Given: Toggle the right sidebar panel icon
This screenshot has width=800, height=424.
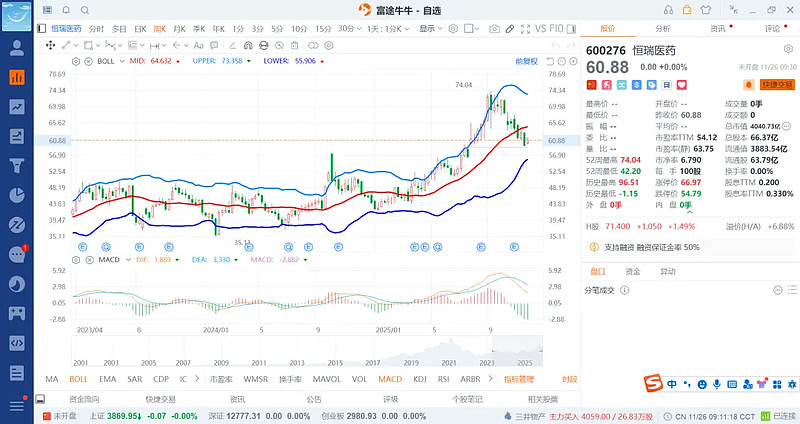Looking at the screenshot, I should [571, 29].
